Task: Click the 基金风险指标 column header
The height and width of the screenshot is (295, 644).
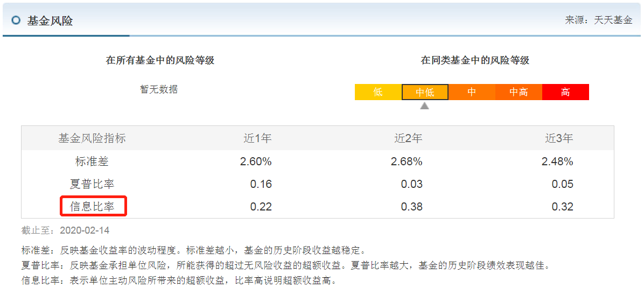Action: 92,138
